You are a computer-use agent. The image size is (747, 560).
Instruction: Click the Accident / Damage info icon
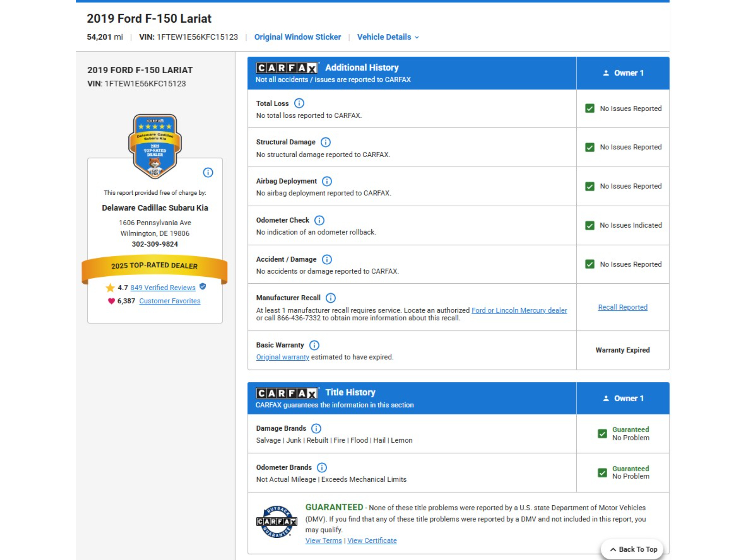pos(327,259)
